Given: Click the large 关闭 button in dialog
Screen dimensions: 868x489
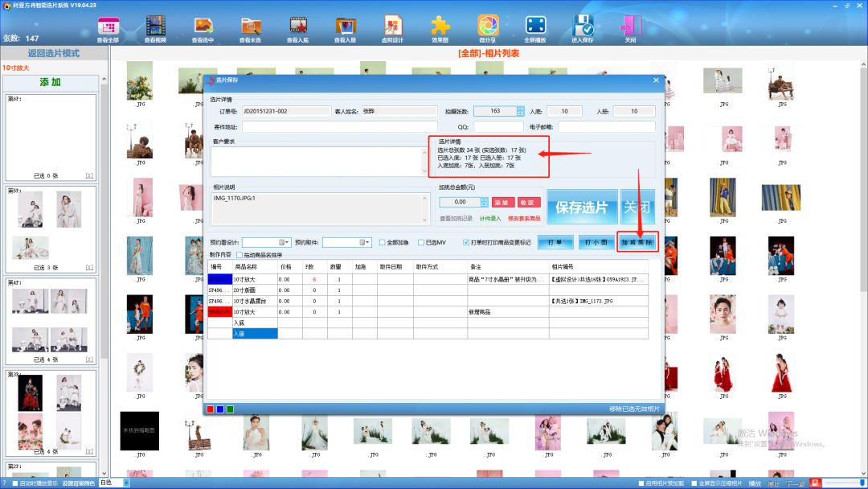Looking at the screenshot, I should (x=637, y=208).
